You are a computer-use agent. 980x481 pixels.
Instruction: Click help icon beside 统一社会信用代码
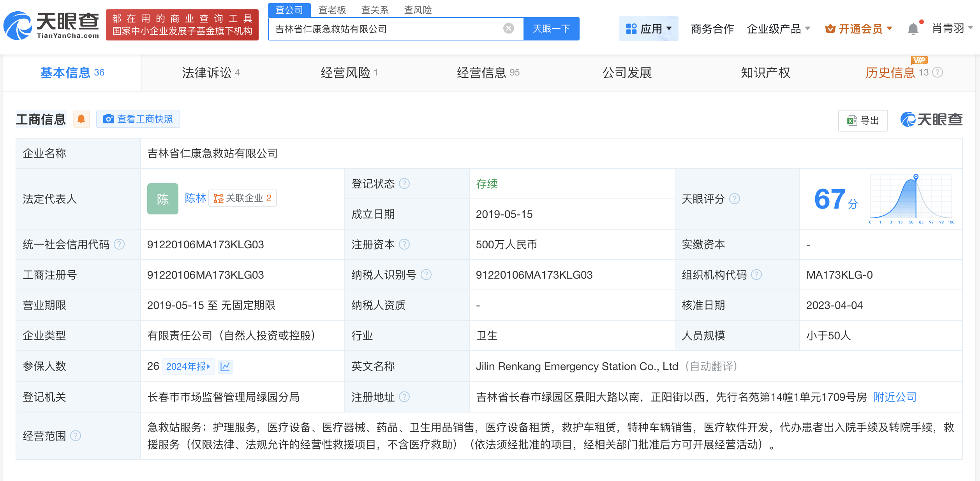(x=119, y=244)
